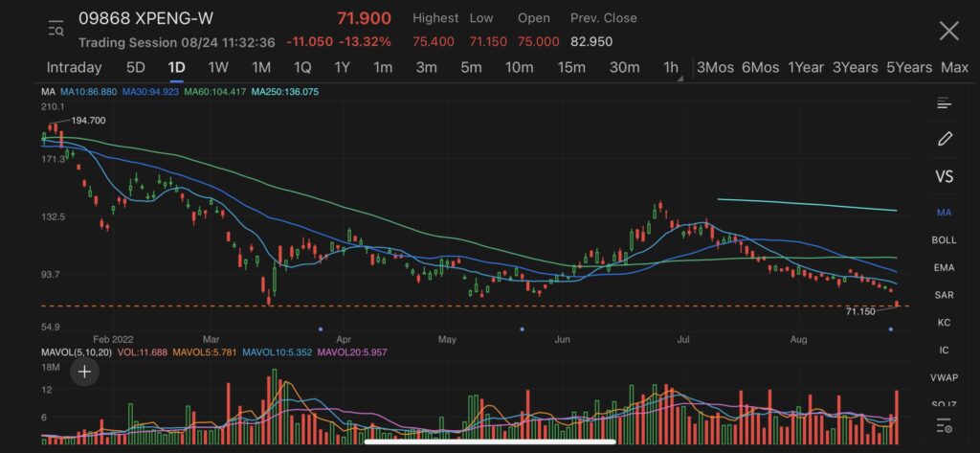This screenshot has height=453, width=980.
Task: Select the 1D chart tab
Action: pos(176,68)
